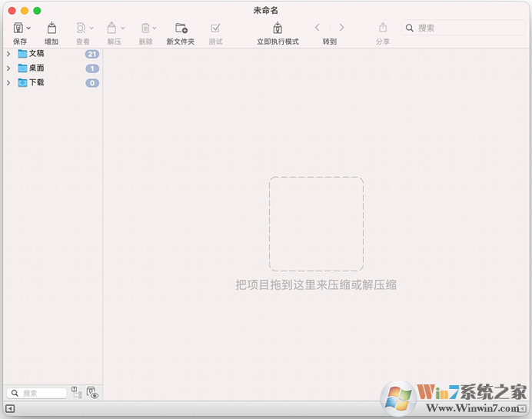This screenshot has width=532, height=419.
Task: Click the 转到 label text
Action: 330,42
